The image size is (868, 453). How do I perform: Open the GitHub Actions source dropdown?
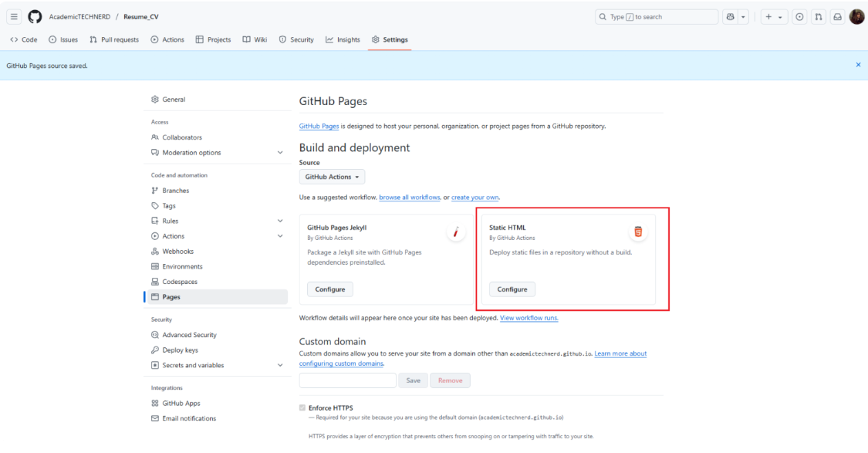pyautogui.click(x=332, y=177)
